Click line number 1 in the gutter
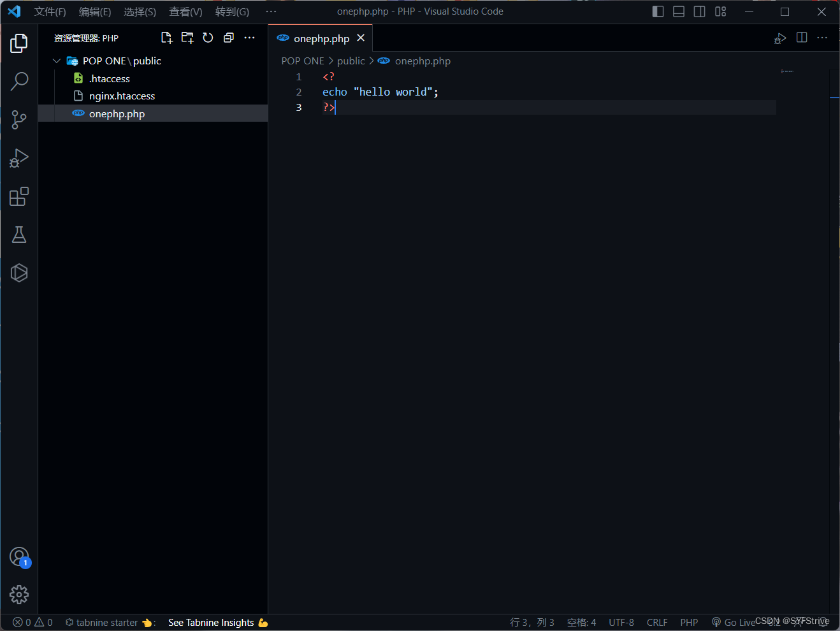 (298, 76)
